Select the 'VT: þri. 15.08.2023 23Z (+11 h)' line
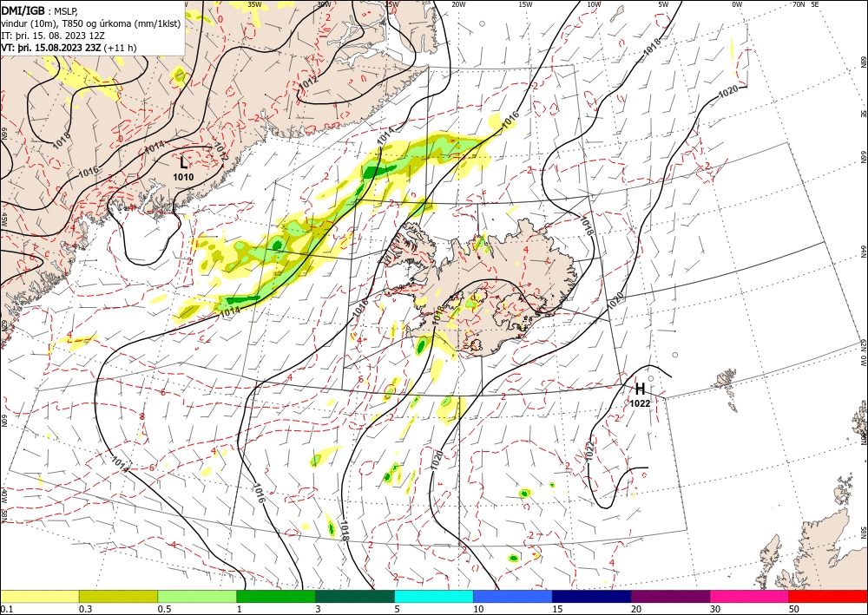The width and height of the screenshot is (868, 615). [x=69, y=48]
